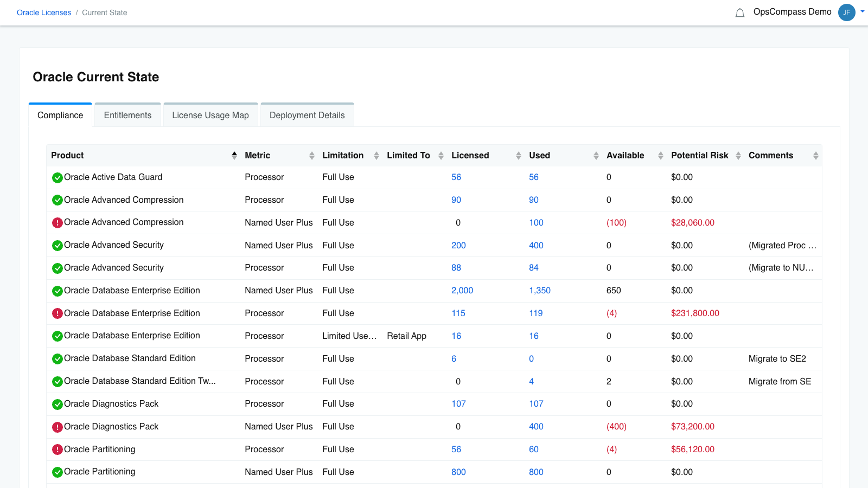This screenshot has width=868, height=488.
Task: Click sort arrows on the Metric column
Action: coord(311,156)
